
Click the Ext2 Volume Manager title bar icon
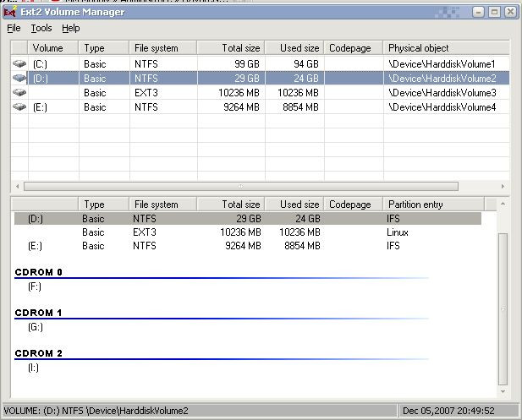pyautogui.click(x=9, y=12)
